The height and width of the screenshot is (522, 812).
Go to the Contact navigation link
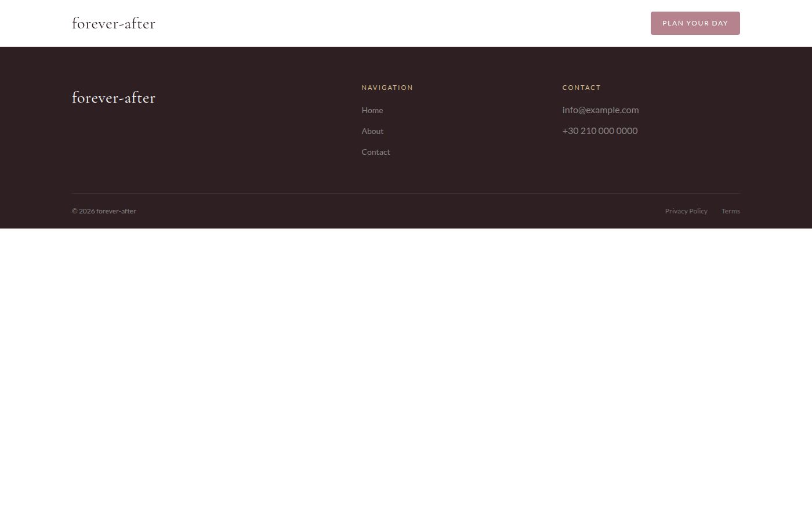tap(376, 152)
